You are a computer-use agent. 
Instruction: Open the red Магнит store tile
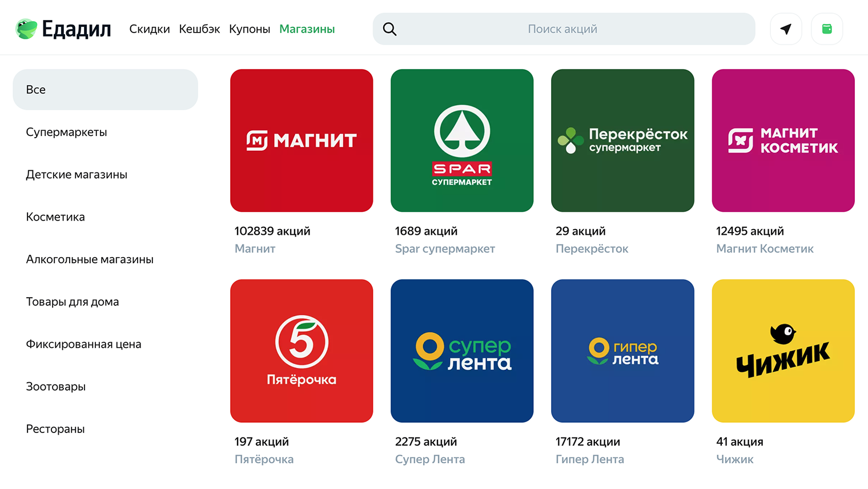pos(302,141)
